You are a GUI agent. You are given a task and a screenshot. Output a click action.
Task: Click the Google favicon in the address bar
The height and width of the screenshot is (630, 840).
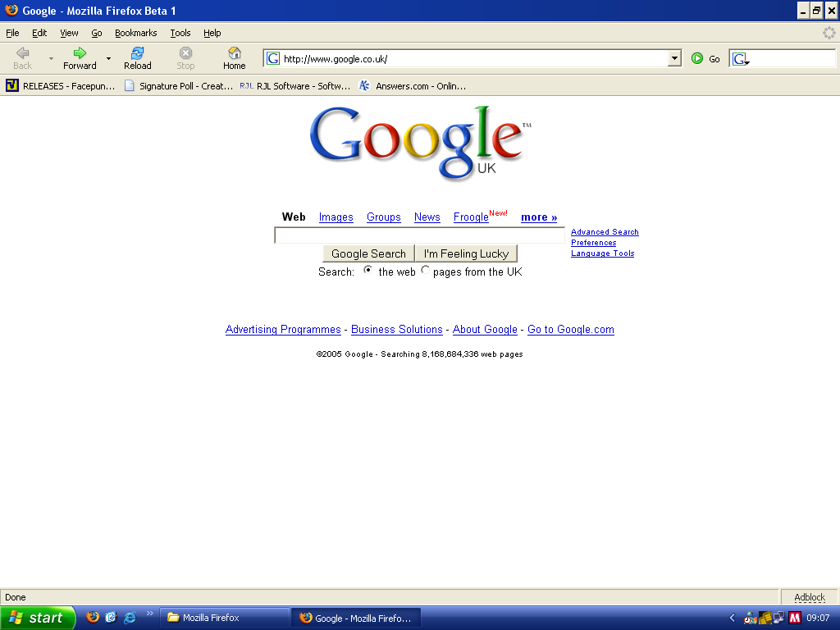273,58
